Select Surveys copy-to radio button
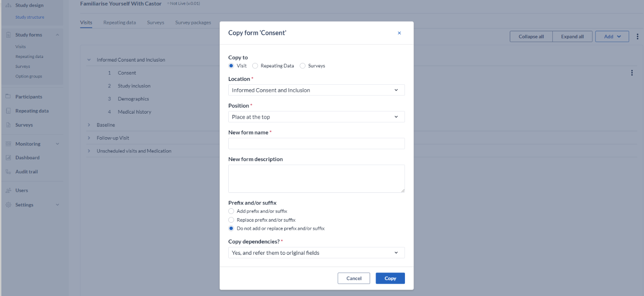 303,66
